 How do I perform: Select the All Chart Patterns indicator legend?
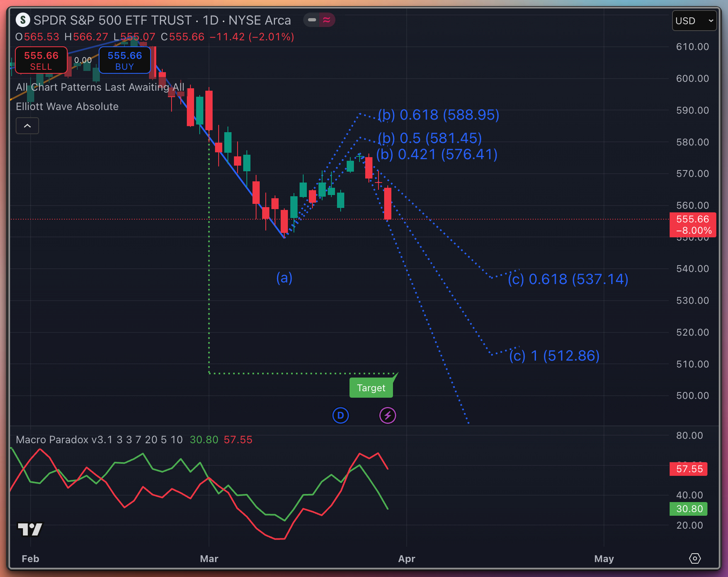[100, 87]
